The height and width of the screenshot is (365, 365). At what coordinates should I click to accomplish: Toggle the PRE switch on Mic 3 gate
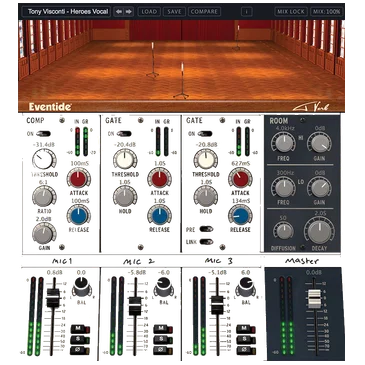[206, 229]
